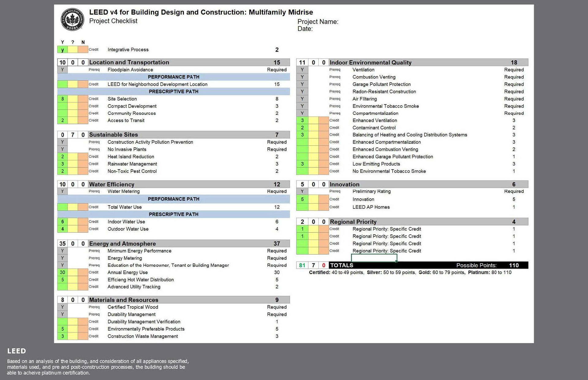
Task: Select 'Possible Points:' label in totals row
Action: pos(476,265)
